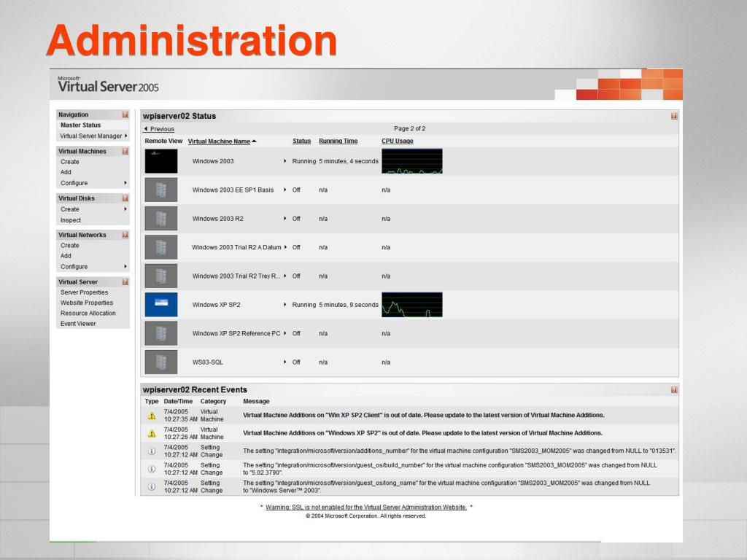Open the SSL not enabled warning link
Screen dimensions: 747x560
point(366,507)
